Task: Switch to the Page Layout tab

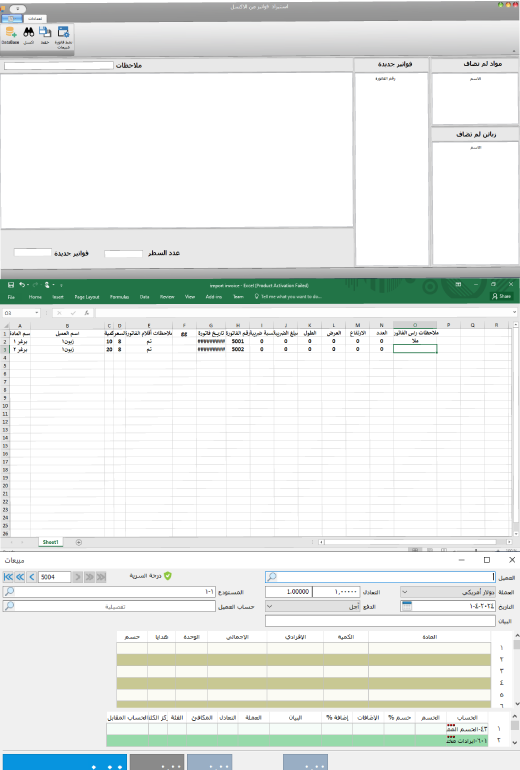Action: [x=87, y=297]
